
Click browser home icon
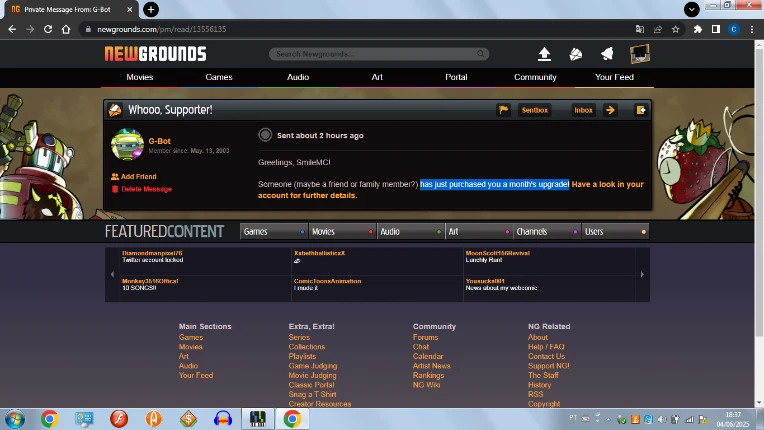pos(66,29)
